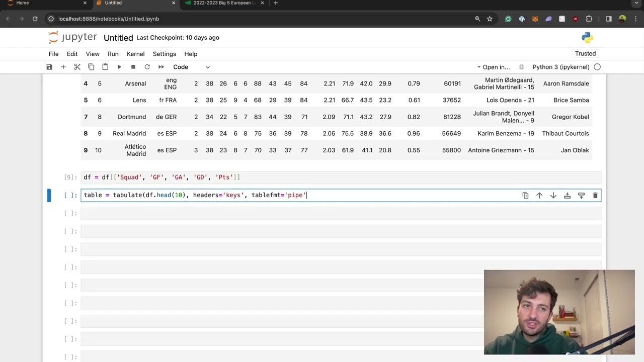Insert a cell below using the plus icon
644x362 pixels.
tap(63, 67)
